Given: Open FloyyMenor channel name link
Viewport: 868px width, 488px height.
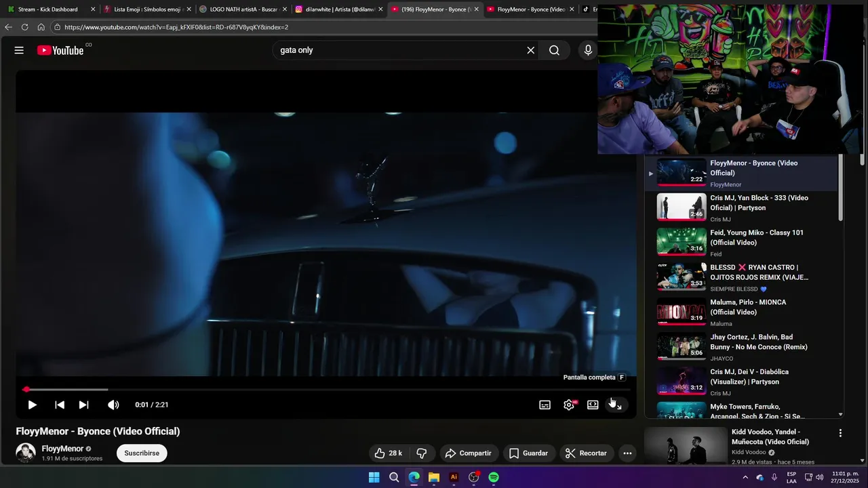Looking at the screenshot, I should click(x=62, y=449).
